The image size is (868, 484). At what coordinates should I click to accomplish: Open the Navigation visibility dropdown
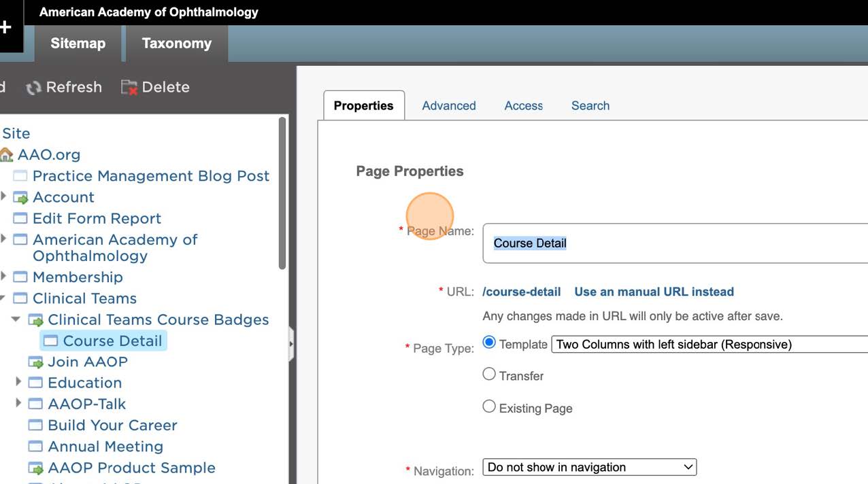point(590,468)
